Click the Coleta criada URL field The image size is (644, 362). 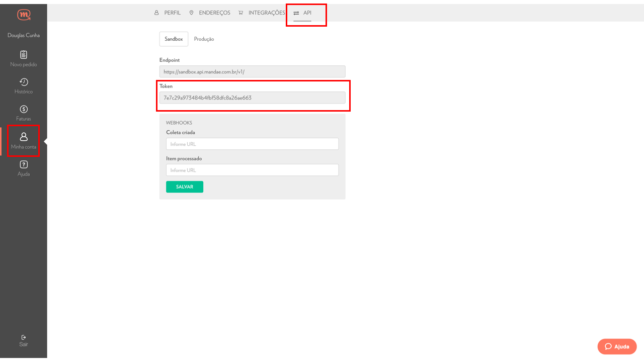pyautogui.click(x=252, y=144)
